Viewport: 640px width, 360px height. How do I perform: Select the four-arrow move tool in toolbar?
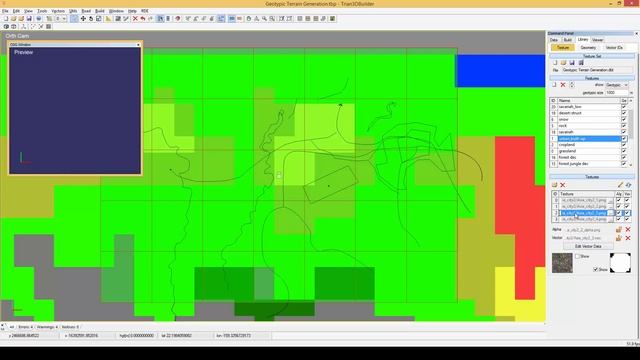(x=83, y=19)
